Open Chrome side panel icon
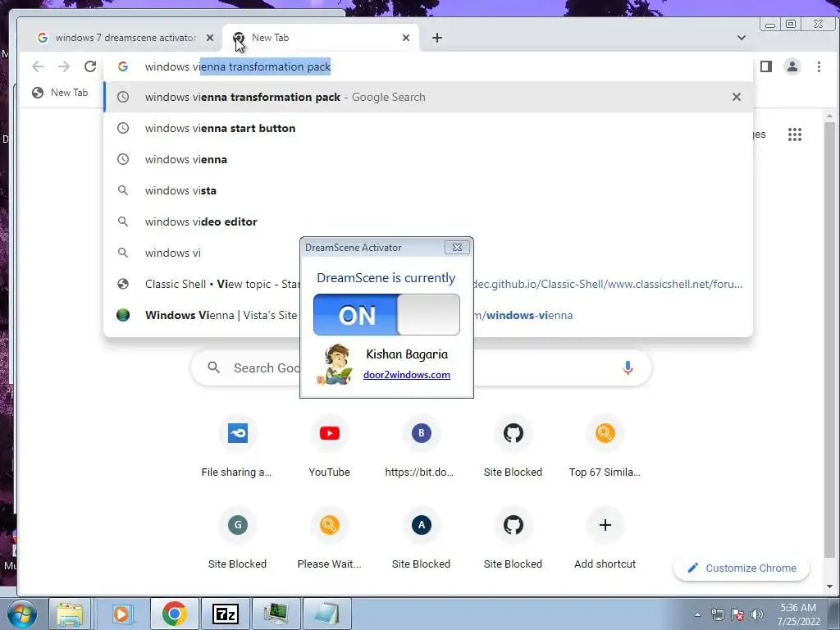840x630 pixels. pyautogui.click(x=766, y=66)
